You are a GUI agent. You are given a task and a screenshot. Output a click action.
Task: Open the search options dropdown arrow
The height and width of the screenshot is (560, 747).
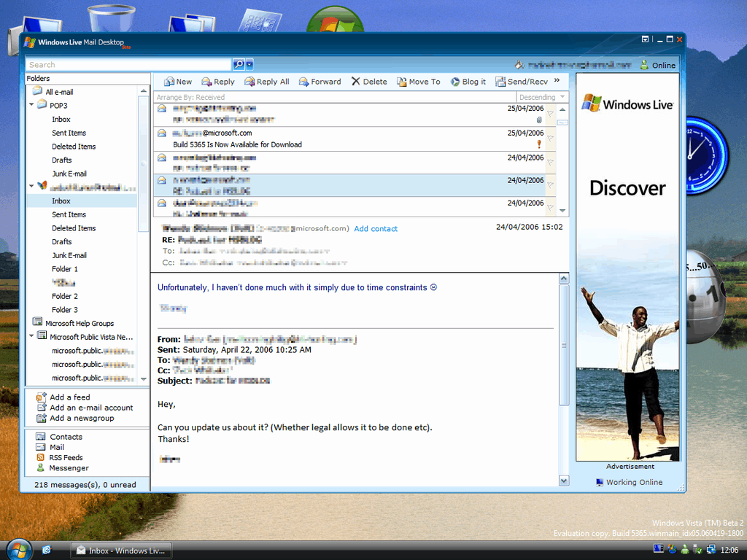249,65
